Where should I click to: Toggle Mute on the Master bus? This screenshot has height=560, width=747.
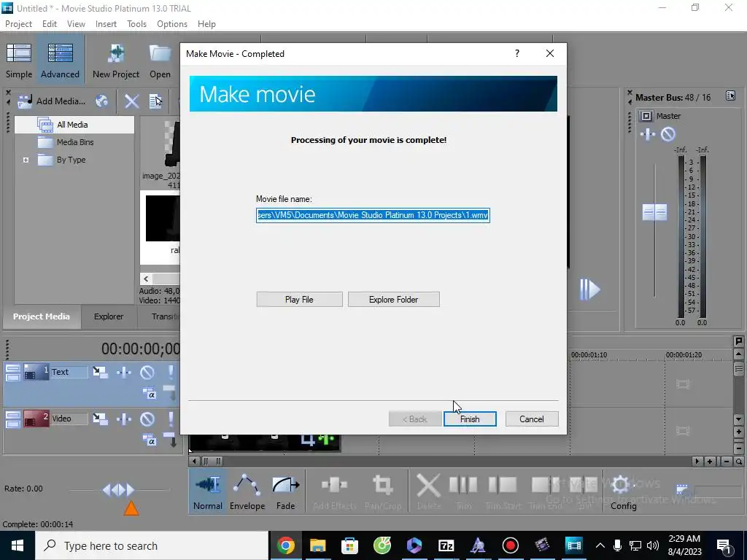tap(668, 134)
